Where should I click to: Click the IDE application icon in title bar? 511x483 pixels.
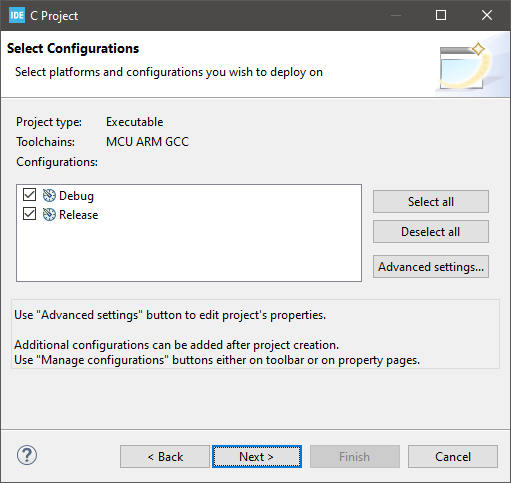(x=17, y=15)
